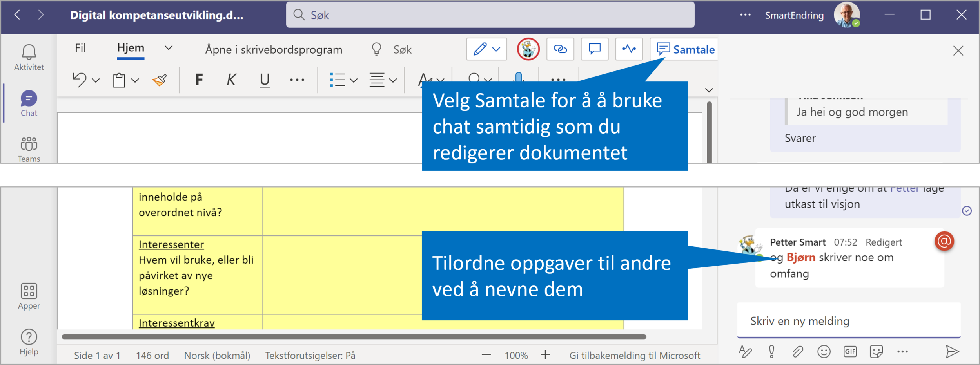Click the ribbon Søk lightbulb field
The height and width of the screenshot is (365, 980).
click(392, 49)
